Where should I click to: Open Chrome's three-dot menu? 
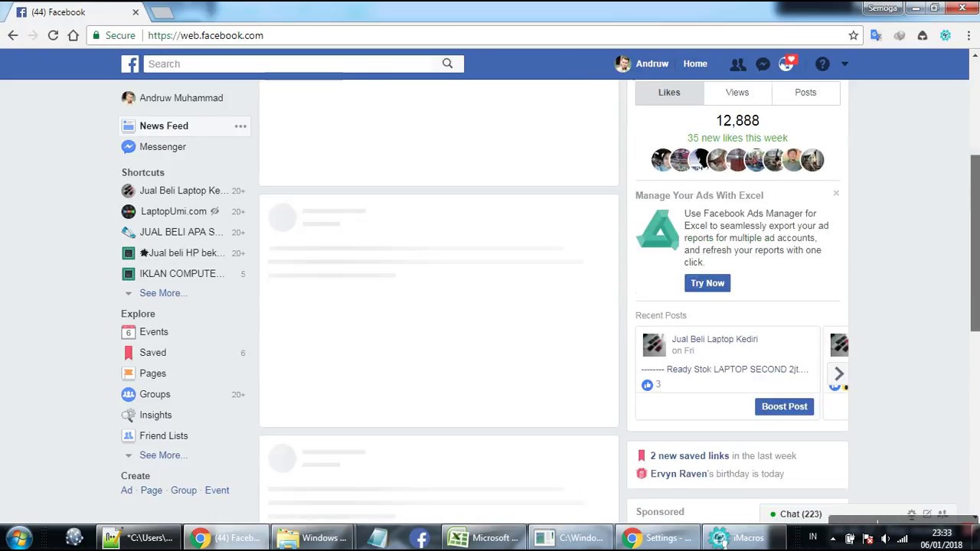[x=969, y=35]
